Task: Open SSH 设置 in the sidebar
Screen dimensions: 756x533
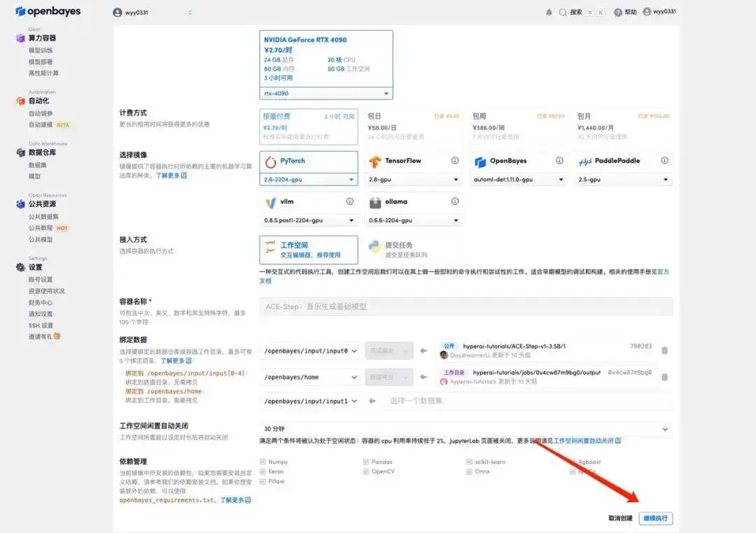Action: point(41,325)
